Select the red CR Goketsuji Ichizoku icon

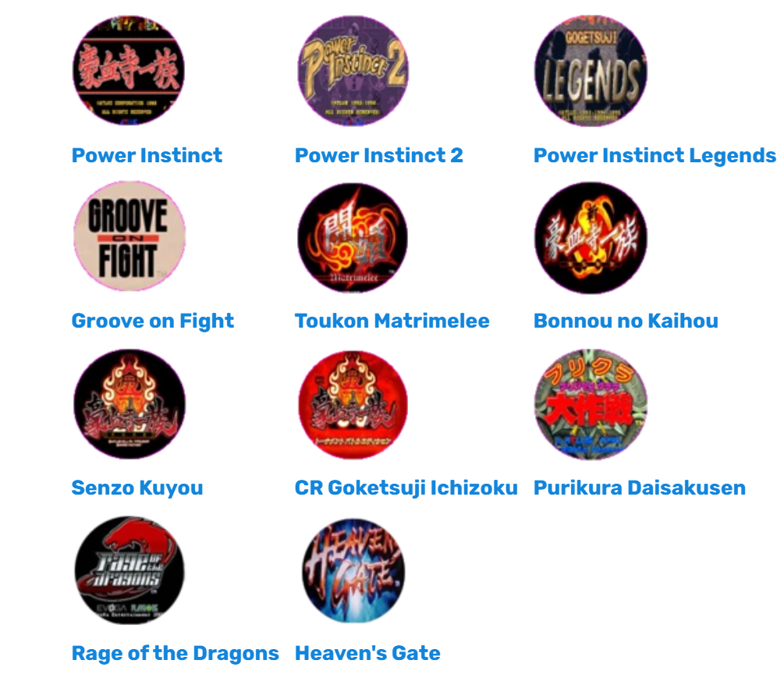click(353, 404)
